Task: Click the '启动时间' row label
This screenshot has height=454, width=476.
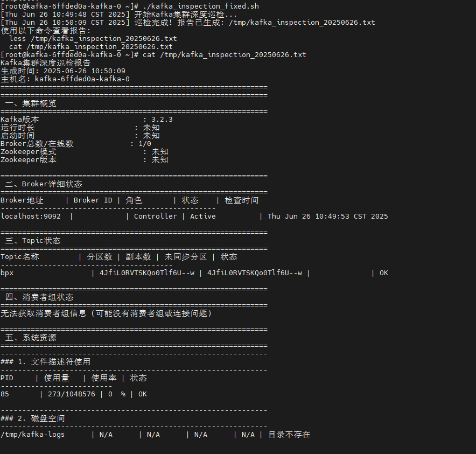Action: pos(18,135)
